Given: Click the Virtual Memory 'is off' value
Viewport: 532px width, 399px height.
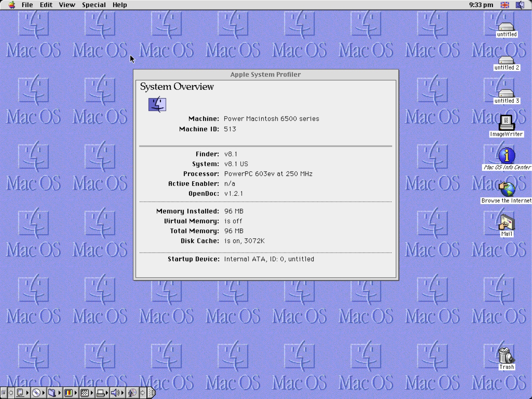Looking at the screenshot, I should (x=233, y=221).
